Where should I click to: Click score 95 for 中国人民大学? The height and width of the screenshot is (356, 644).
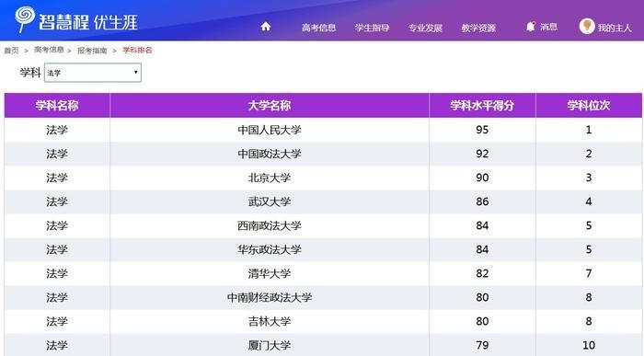(x=482, y=130)
